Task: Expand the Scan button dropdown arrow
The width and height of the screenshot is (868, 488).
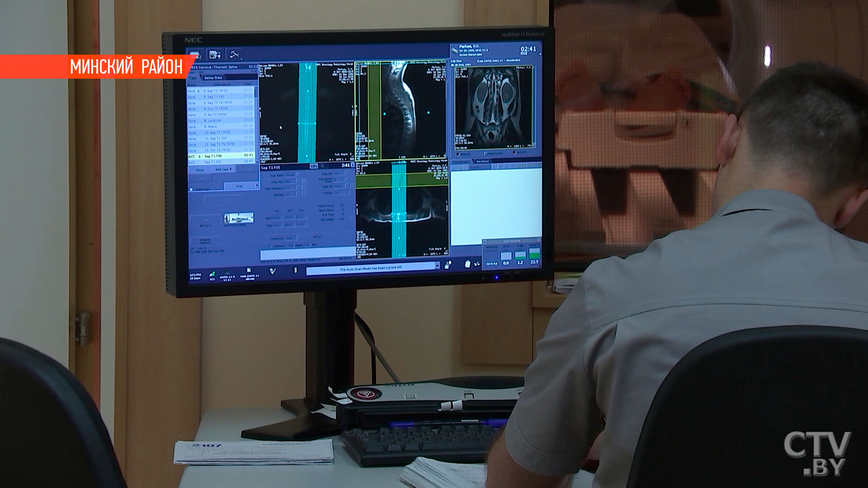Action: coord(257,186)
